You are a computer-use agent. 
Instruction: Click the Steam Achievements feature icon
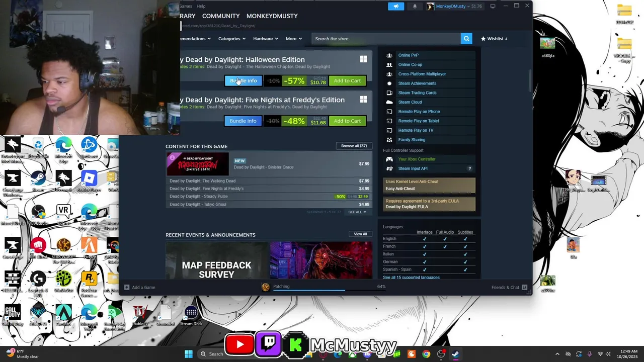point(389,83)
